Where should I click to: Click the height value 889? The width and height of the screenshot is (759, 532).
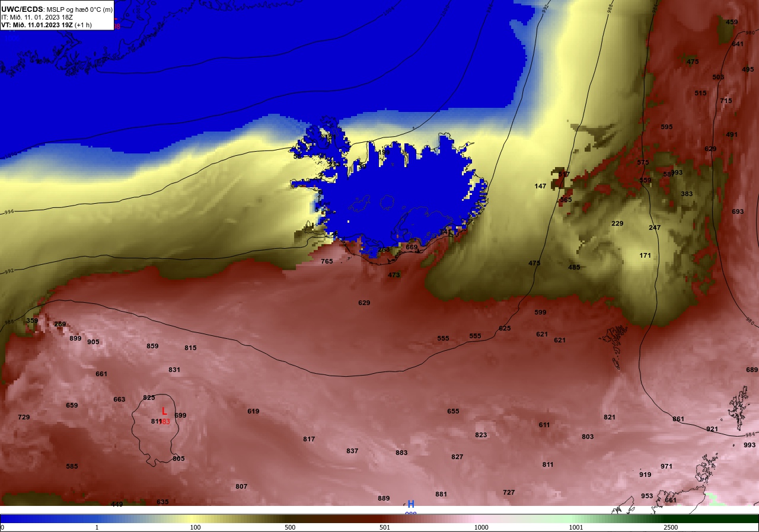click(x=384, y=498)
